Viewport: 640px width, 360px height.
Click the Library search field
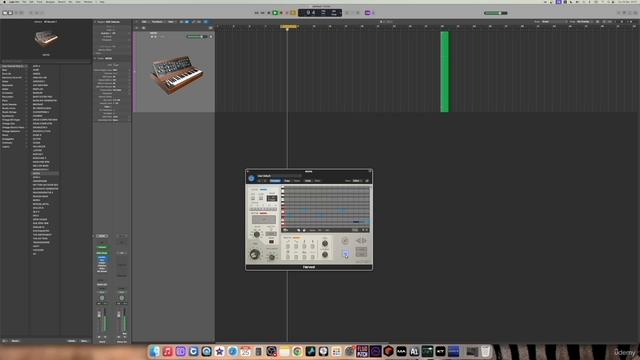click(46, 61)
